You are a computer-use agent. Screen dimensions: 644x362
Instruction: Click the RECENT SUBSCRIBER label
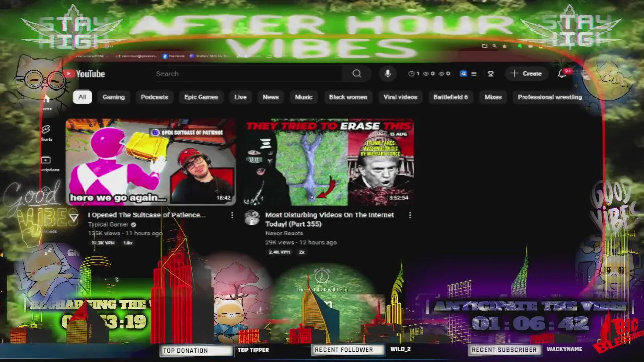[x=504, y=350]
